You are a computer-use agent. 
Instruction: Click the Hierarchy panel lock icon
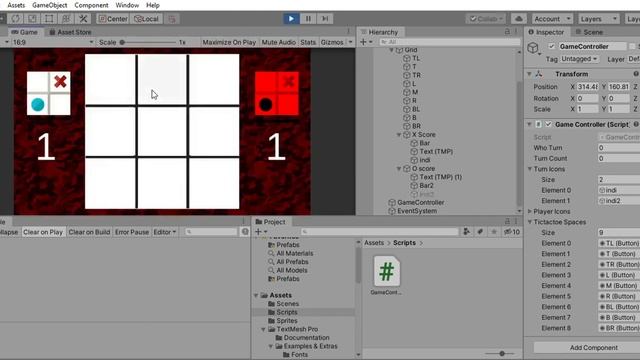point(507,32)
